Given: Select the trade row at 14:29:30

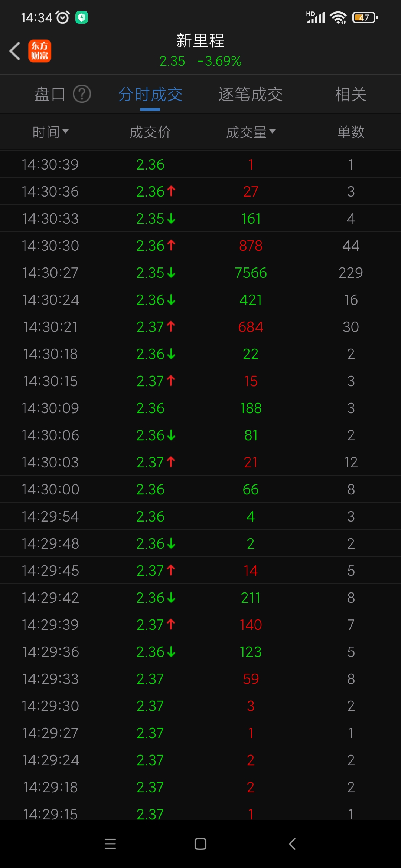Looking at the screenshot, I should [x=200, y=706].
